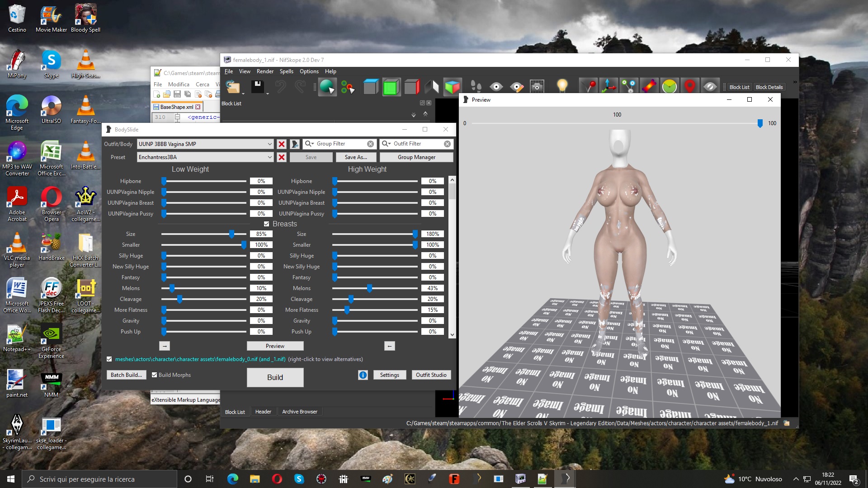
Task: Clear the Outfit Filter field
Action: pos(447,144)
